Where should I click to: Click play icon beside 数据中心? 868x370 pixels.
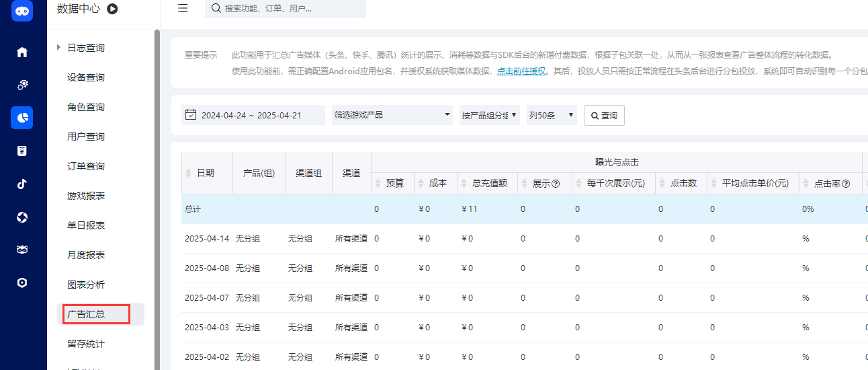tap(112, 9)
